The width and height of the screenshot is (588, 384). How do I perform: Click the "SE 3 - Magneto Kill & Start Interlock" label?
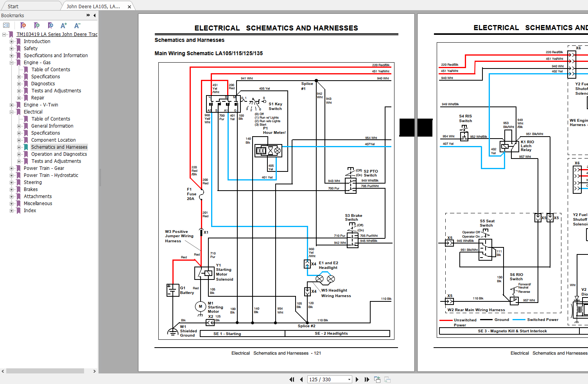(512, 331)
